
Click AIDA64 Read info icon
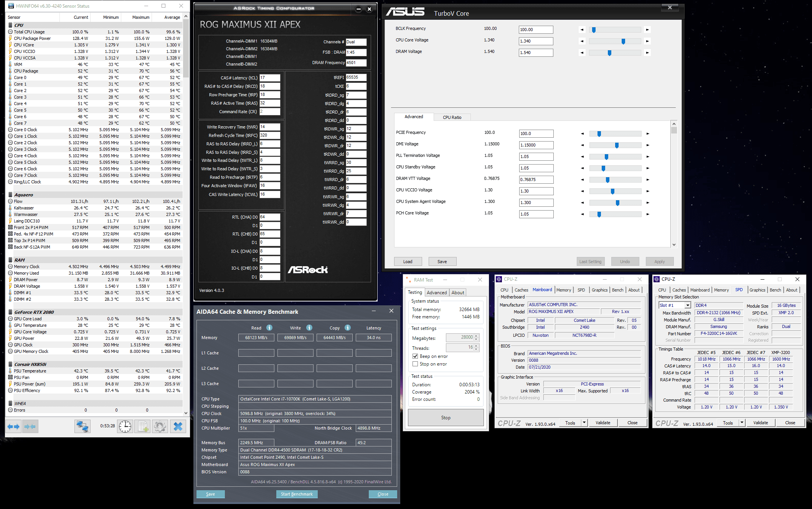click(269, 328)
